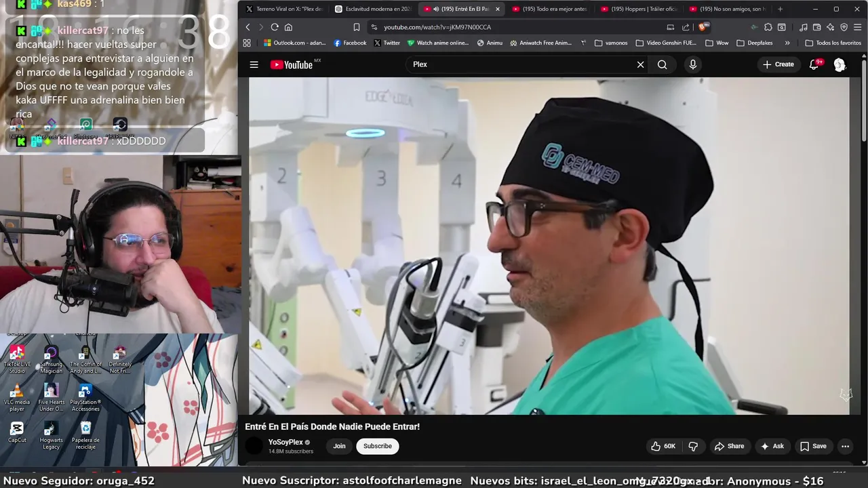Expand Video Genshin FUE bookmark folder
Image resolution: width=868 pixels, height=488 pixels.
coord(666,43)
